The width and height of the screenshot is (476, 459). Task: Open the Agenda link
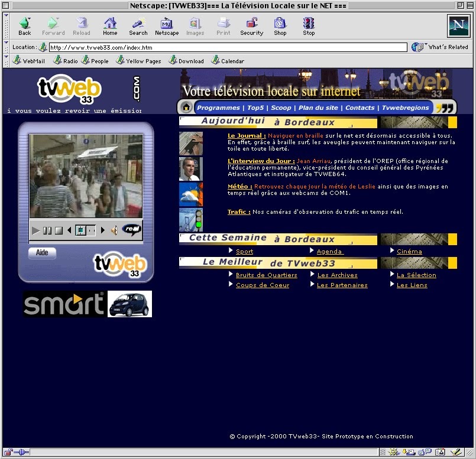coord(330,252)
